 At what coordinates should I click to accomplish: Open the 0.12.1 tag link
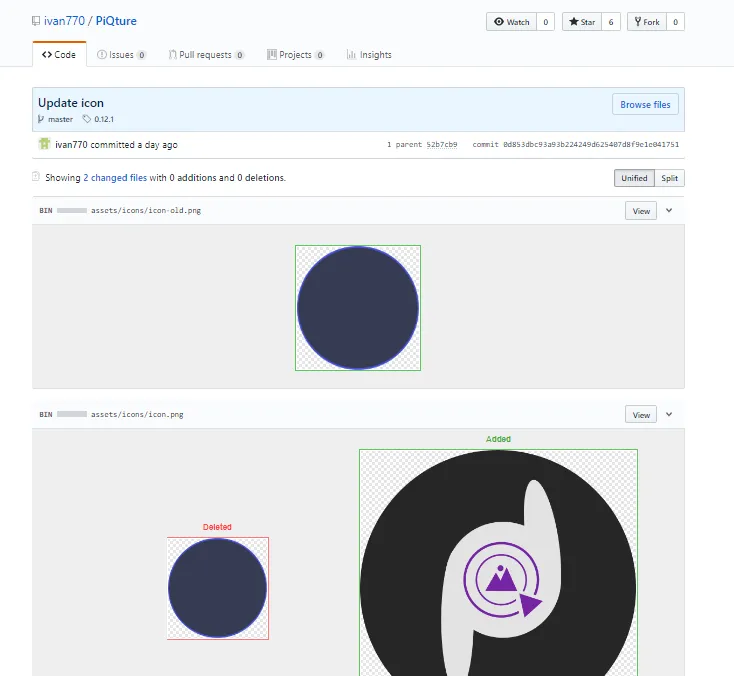[104, 119]
